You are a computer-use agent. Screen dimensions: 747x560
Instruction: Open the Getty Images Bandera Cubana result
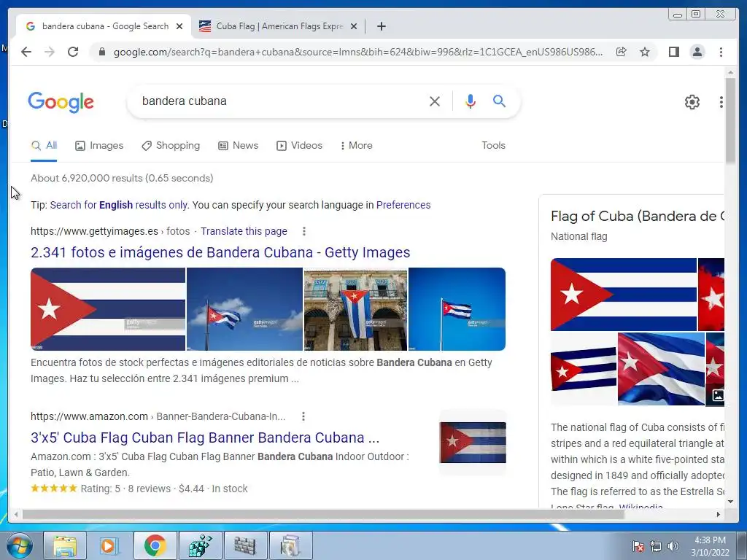220,252
